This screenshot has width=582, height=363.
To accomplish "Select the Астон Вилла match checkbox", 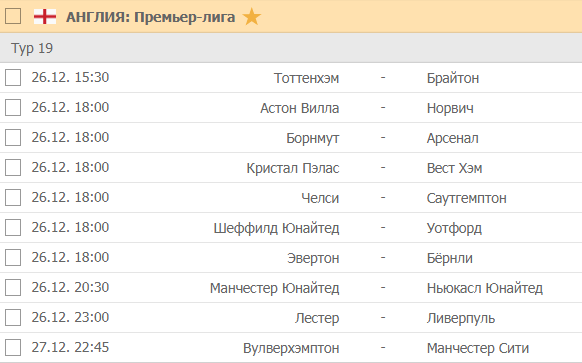I will click(x=13, y=108).
